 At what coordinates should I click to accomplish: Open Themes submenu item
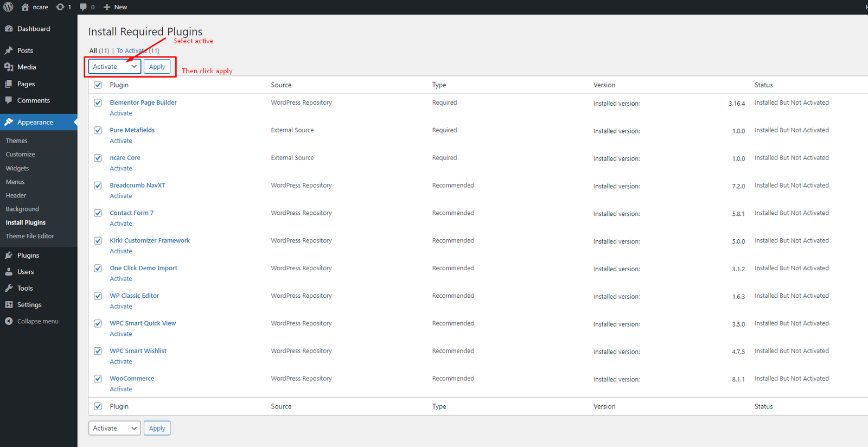coord(16,141)
